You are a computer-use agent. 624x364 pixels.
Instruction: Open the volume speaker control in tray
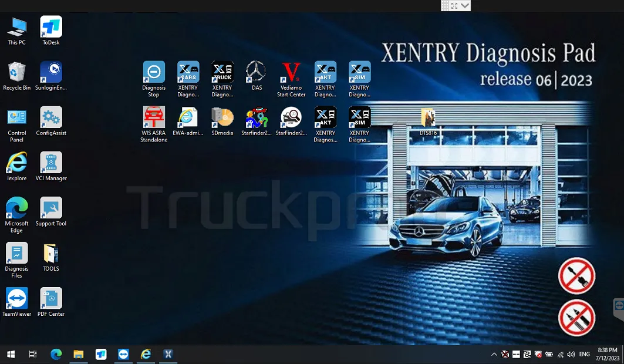point(571,355)
